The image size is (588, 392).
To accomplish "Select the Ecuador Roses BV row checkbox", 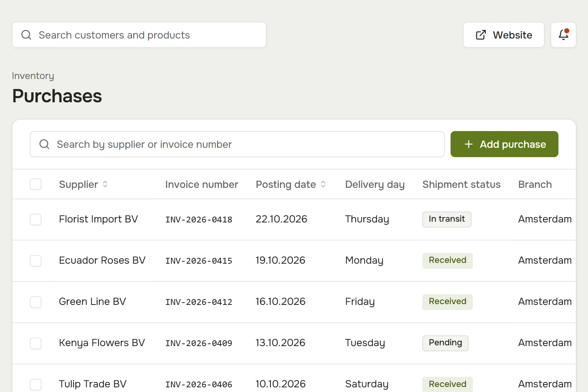I will 36,261.
